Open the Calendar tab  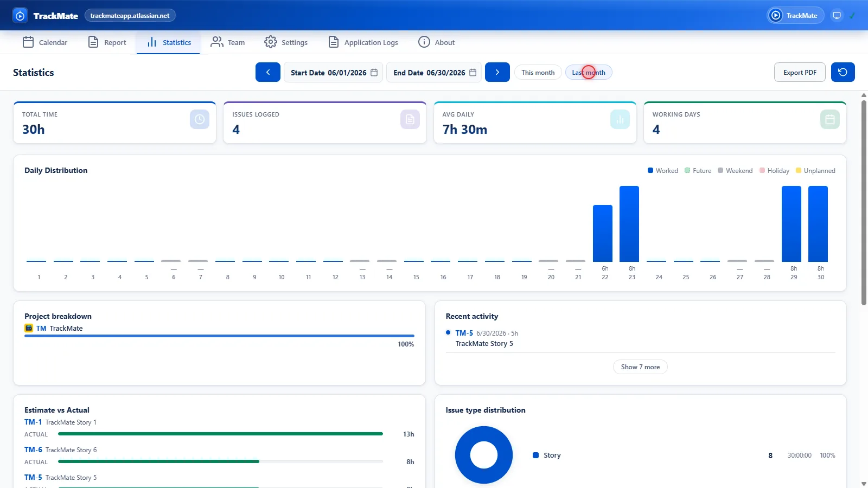pyautogui.click(x=45, y=42)
